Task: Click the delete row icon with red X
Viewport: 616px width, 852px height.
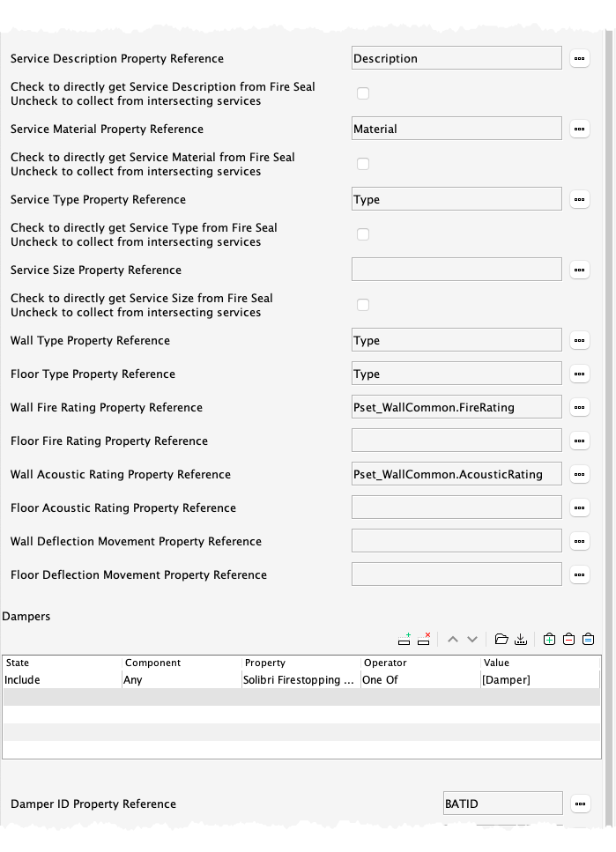Action: click(x=424, y=639)
